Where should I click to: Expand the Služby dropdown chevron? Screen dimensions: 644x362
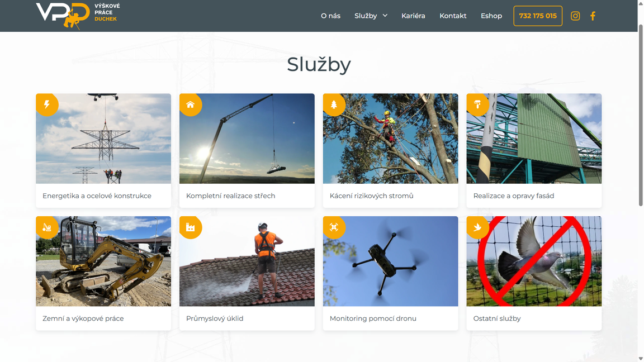click(385, 16)
